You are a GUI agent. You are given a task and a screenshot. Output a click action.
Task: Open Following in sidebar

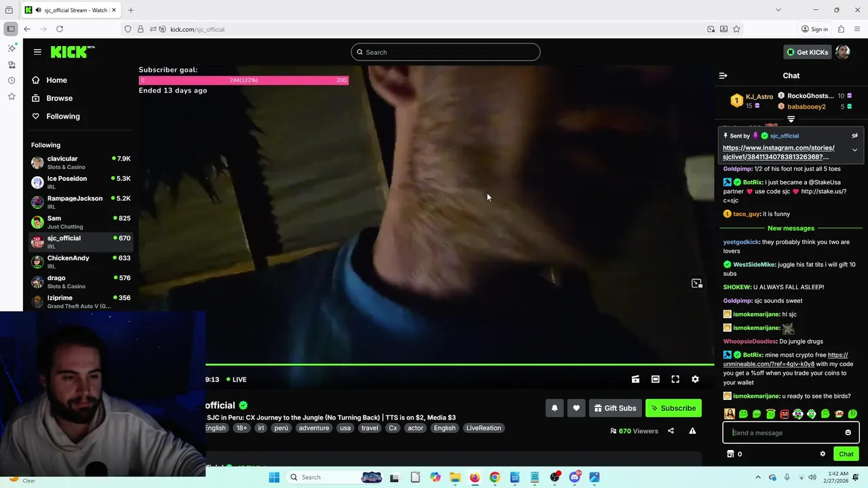(56, 117)
